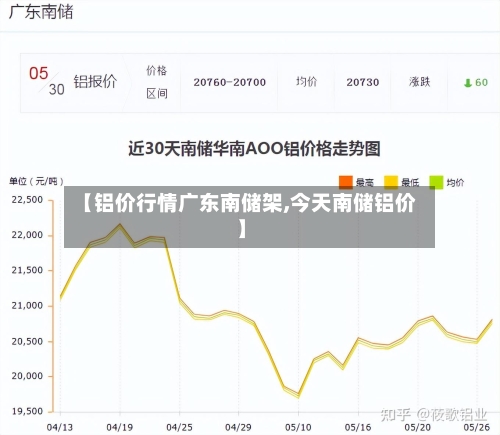Click the 20,000 y-axis label
The image size is (500, 435).
pyautogui.click(x=27, y=376)
